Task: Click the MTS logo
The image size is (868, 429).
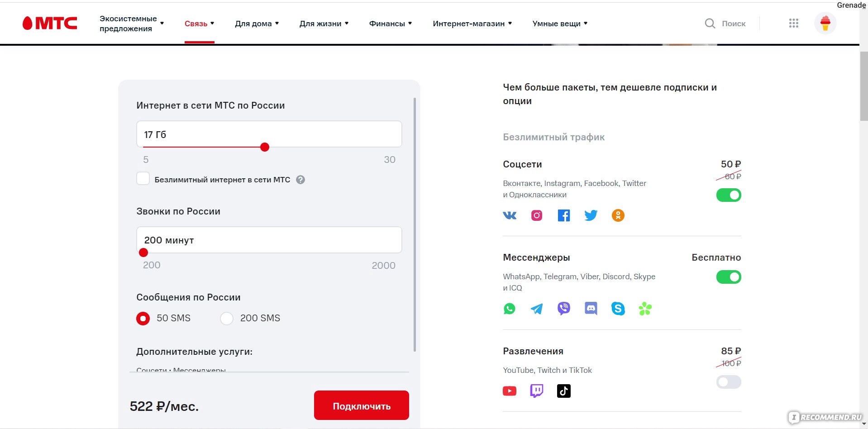Action: (50, 23)
